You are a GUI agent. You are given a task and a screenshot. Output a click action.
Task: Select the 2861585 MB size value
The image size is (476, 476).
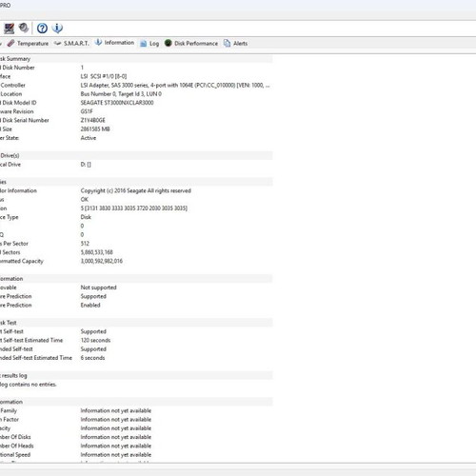pos(95,129)
